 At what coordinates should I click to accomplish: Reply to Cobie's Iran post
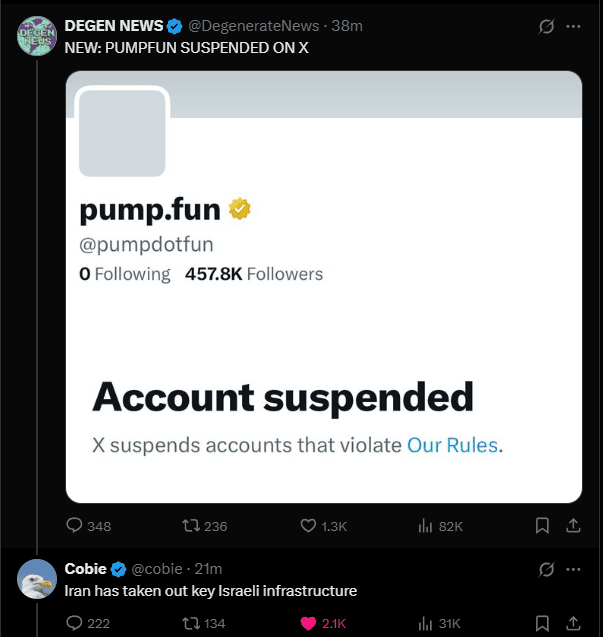pos(74,623)
